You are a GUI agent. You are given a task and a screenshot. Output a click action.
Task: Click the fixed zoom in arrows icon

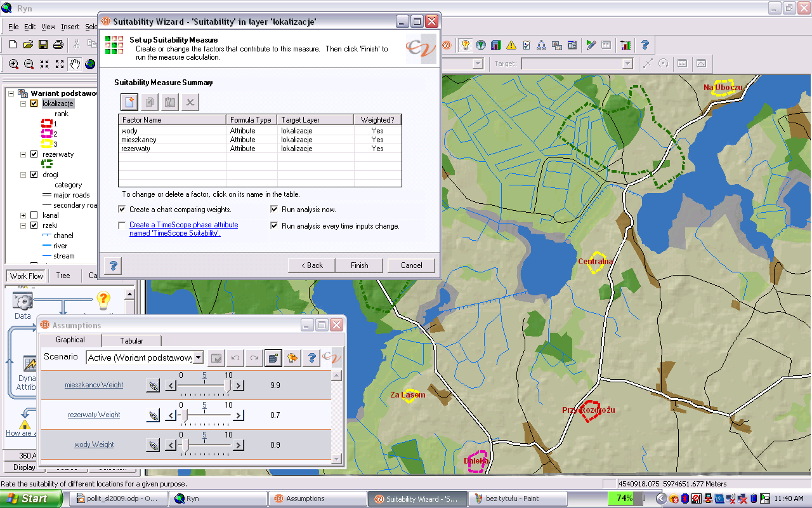[x=44, y=64]
